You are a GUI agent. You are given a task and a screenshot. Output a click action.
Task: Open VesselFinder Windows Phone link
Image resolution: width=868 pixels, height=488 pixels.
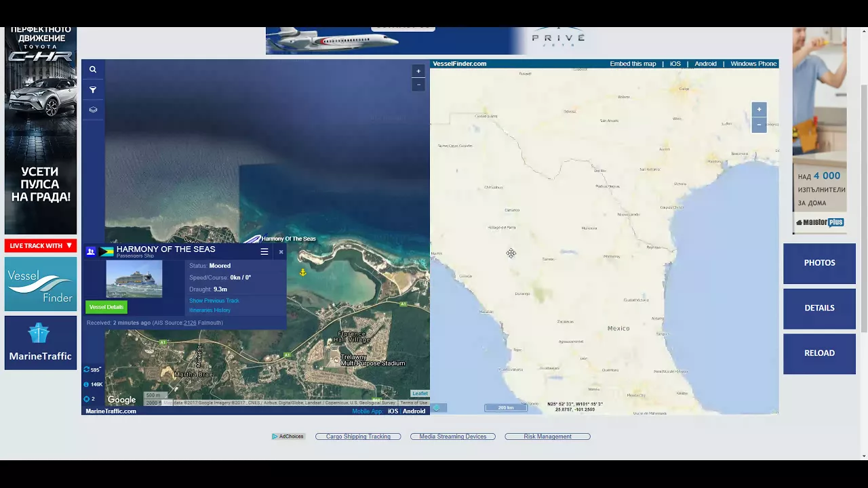[x=753, y=64]
